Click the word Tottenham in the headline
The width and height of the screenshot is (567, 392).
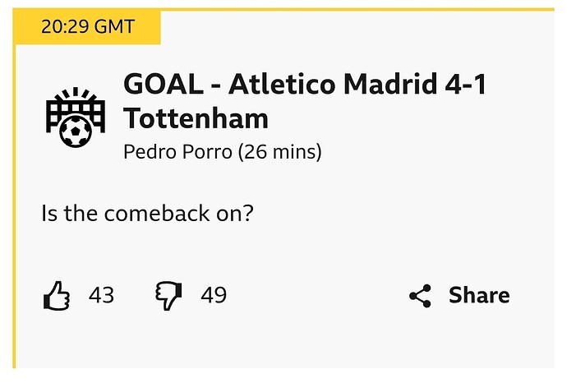tap(196, 118)
